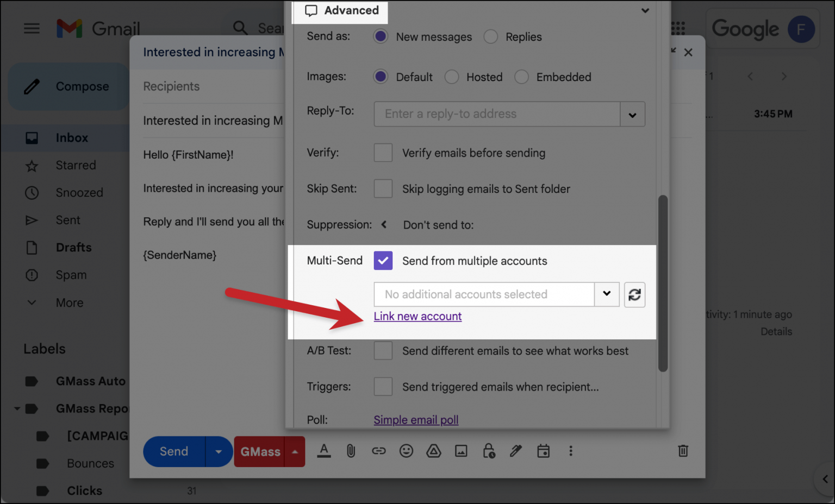Image resolution: width=835 pixels, height=504 pixels.
Task: Open the Send button dropdown arrow
Action: tap(219, 451)
